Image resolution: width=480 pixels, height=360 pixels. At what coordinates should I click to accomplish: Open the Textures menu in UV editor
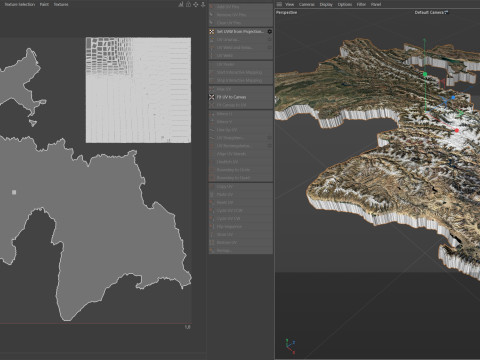point(61,4)
